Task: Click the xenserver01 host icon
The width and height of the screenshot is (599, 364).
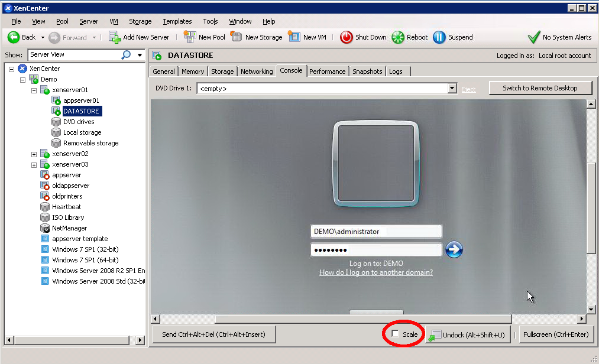Action: (x=45, y=90)
